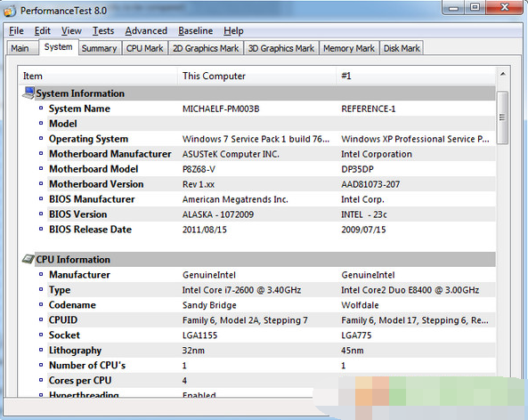
Task: Click the AAD81073-207 value
Action: coord(370,184)
